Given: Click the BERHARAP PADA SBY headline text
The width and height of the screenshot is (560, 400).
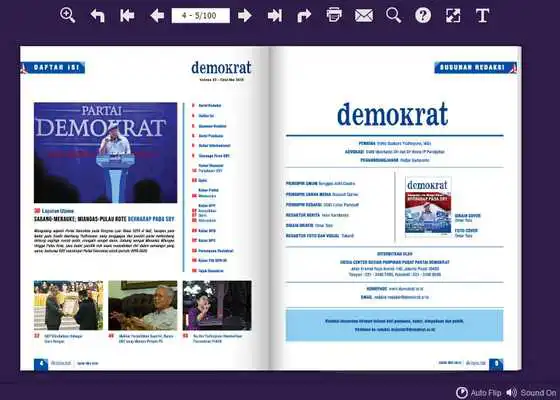Looking at the screenshot, I should pos(151,219).
